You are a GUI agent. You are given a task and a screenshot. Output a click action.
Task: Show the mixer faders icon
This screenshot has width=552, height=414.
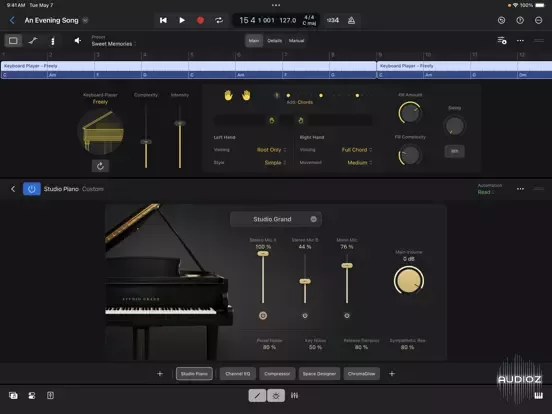click(x=294, y=396)
